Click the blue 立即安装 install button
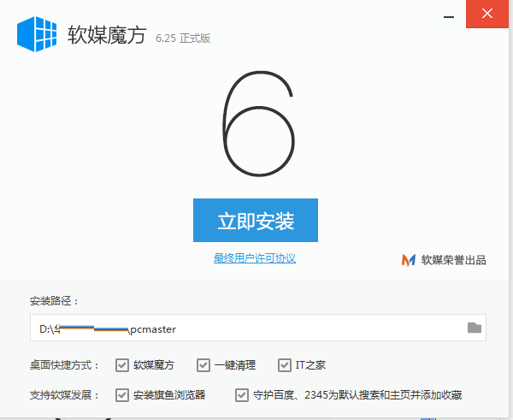The width and height of the screenshot is (513, 420). click(255, 220)
